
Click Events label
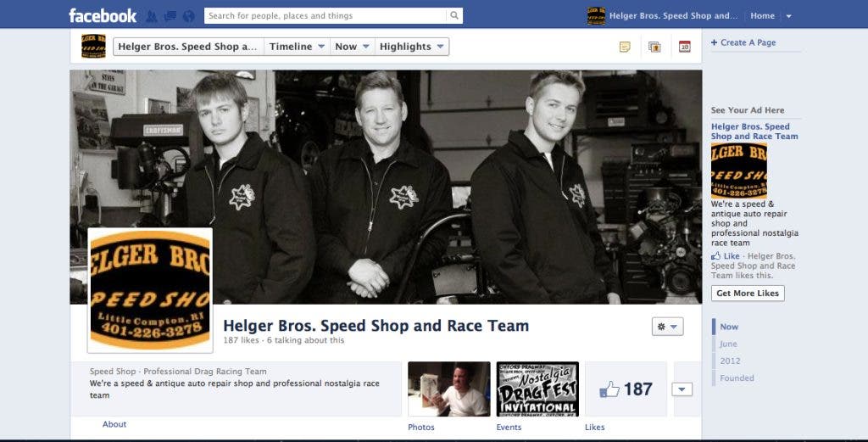click(509, 427)
